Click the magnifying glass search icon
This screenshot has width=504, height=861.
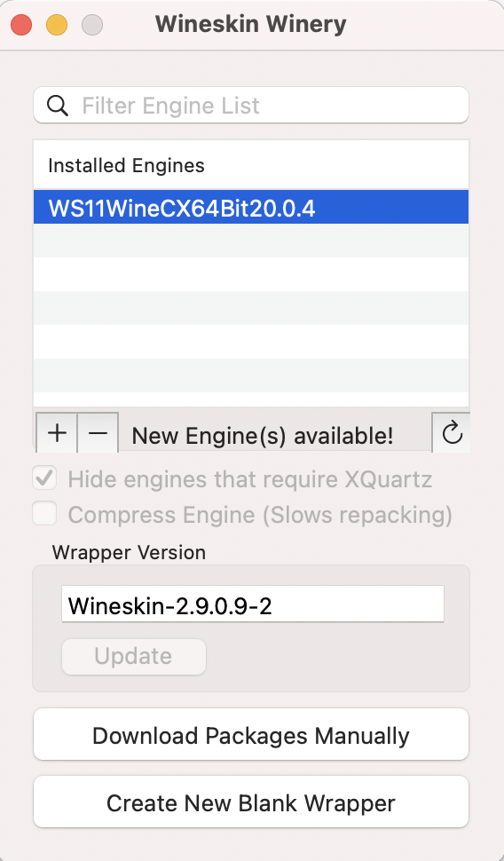[57, 106]
